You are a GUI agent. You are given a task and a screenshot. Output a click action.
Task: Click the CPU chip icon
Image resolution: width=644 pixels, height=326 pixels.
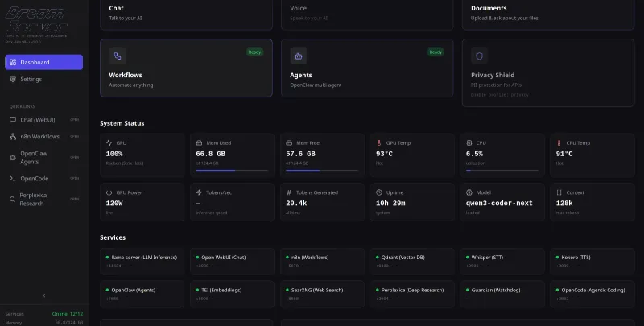[x=469, y=143]
